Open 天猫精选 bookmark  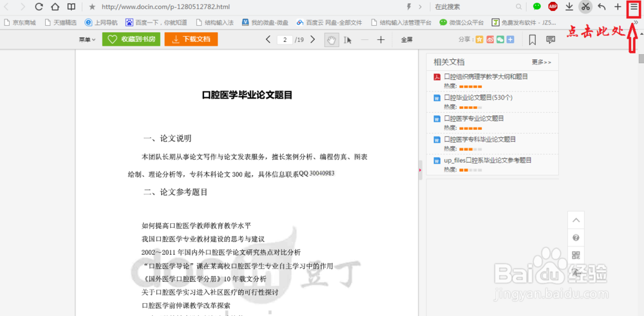(61, 23)
